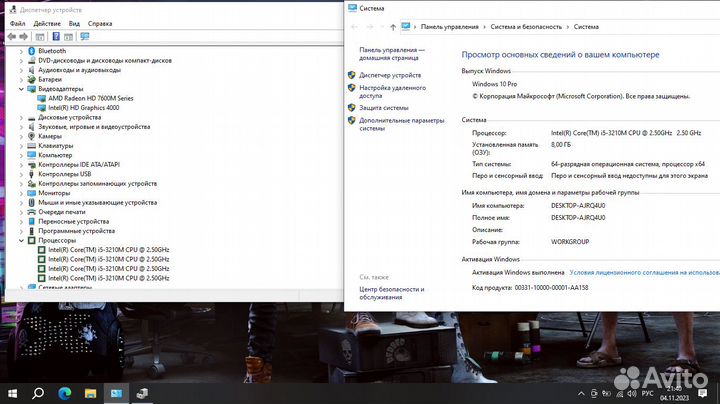Select the Контроллеры USB icon
Screen dimensions: 720x404
pos(31,174)
